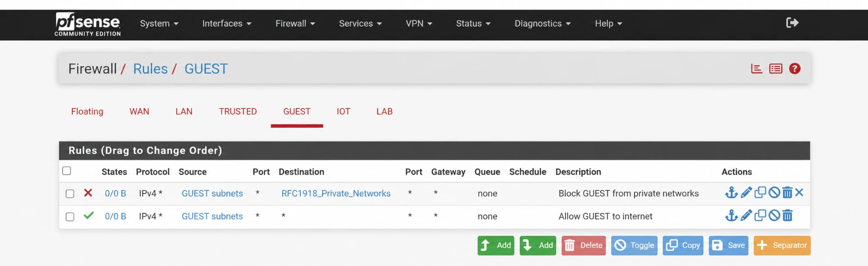Viewport: 868px width, 266px height.
Task: Go to pfSense home via logo
Action: coord(88,24)
